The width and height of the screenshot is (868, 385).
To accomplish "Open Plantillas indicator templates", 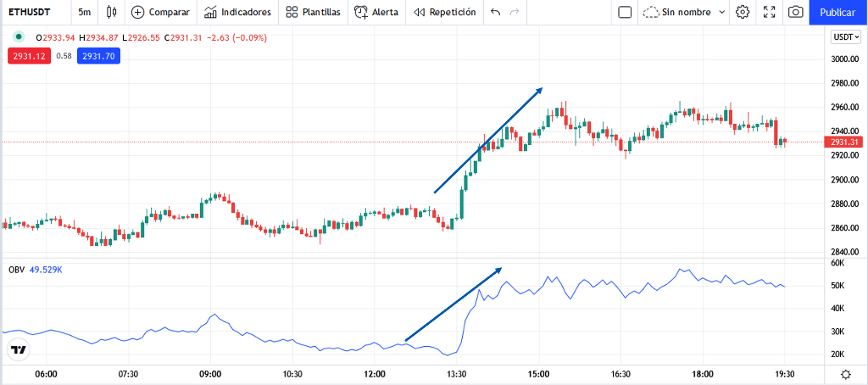I will 313,12.
